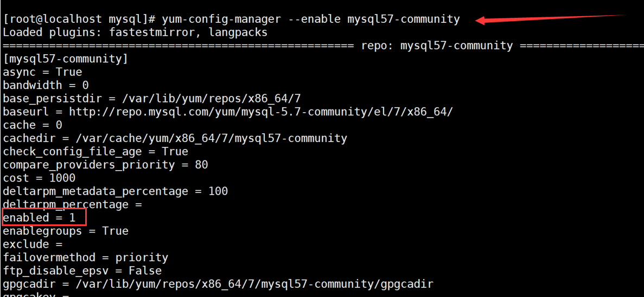The image size is (644, 297).
Task: Click the compare_providers_priority = 80 line
Action: pyautogui.click(x=105, y=165)
